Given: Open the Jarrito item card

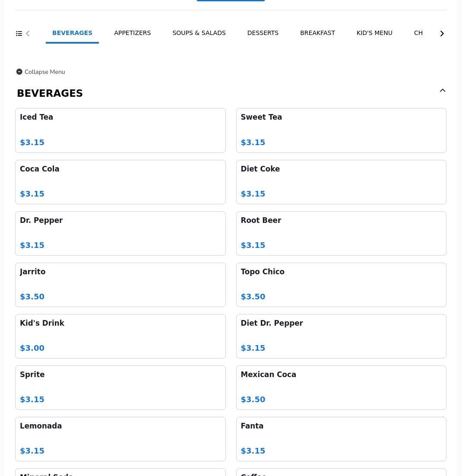Looking at the screenshot, I should [x=120, y=285].
